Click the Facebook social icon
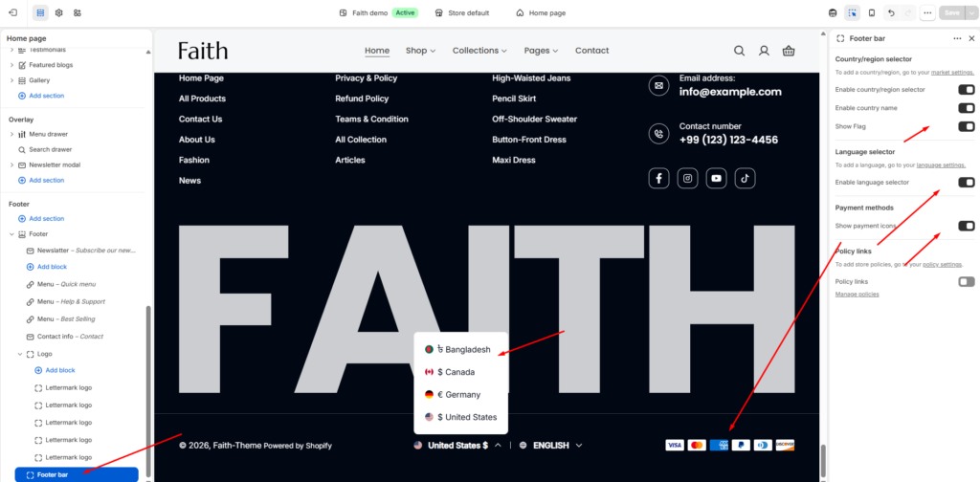 coord(658,179)
